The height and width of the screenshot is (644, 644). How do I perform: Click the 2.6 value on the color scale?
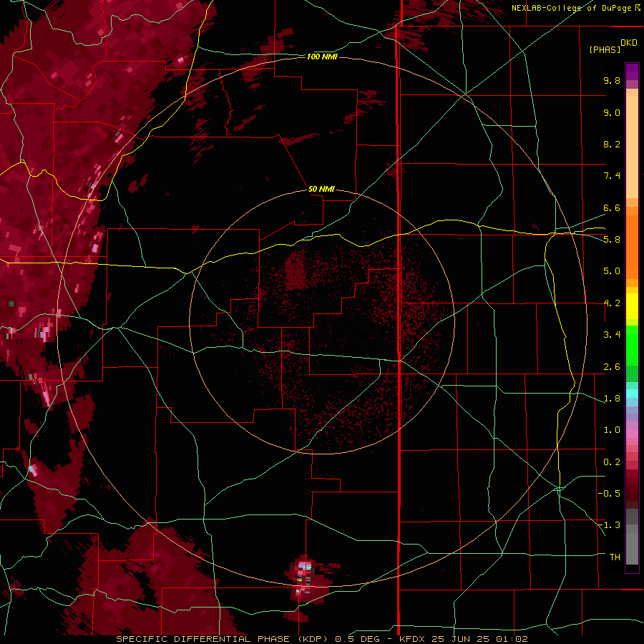pos(612,367)
